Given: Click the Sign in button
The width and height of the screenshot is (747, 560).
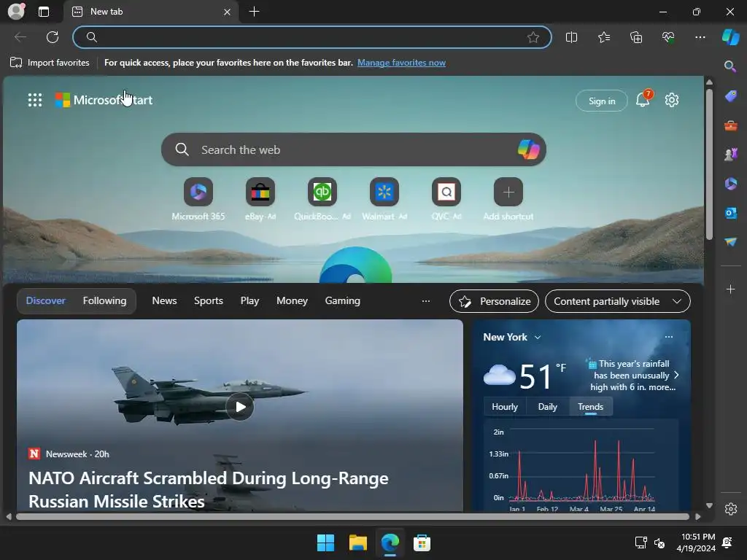Looking at the screenshot, I should point(602,101).
